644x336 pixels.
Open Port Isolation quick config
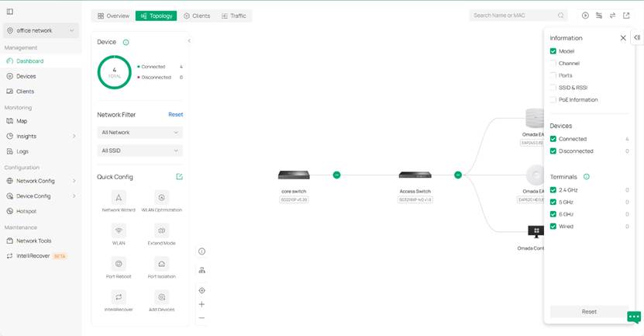point(161,264)
